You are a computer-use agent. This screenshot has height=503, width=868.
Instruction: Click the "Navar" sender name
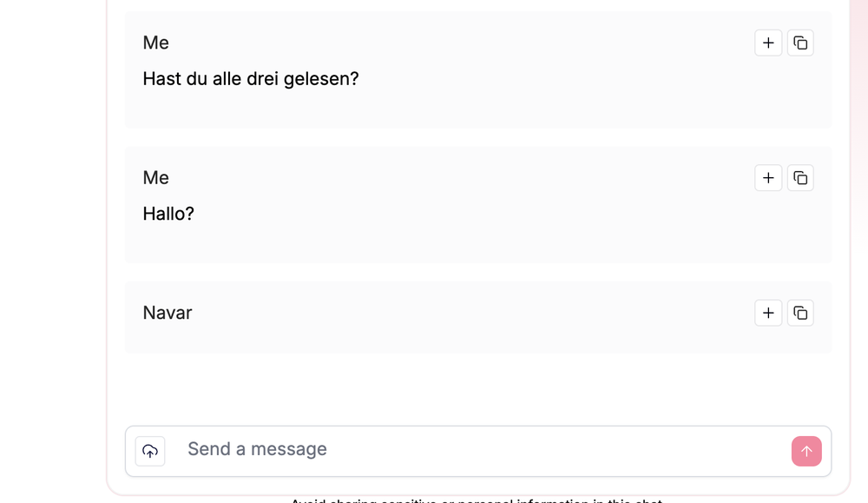[x=168, y=313]
